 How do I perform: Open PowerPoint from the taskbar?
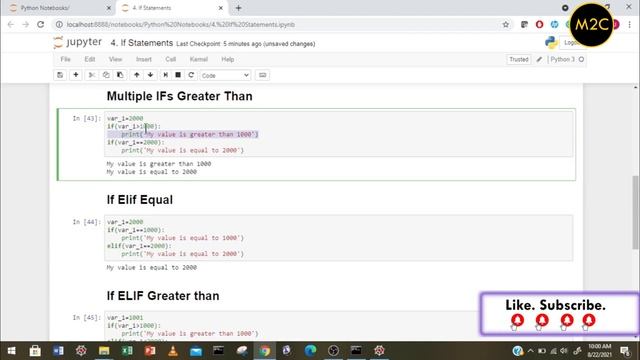click(150, 351)
